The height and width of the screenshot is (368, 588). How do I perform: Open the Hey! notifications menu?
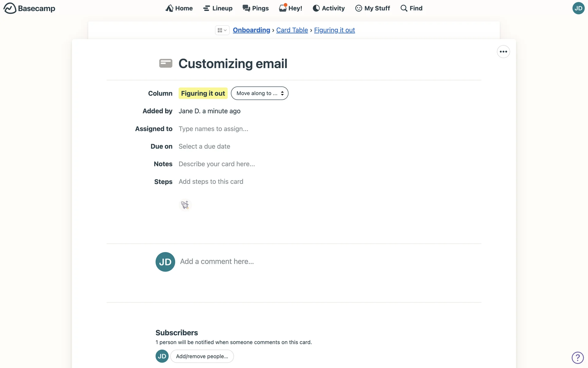click(x=291, y=8)
